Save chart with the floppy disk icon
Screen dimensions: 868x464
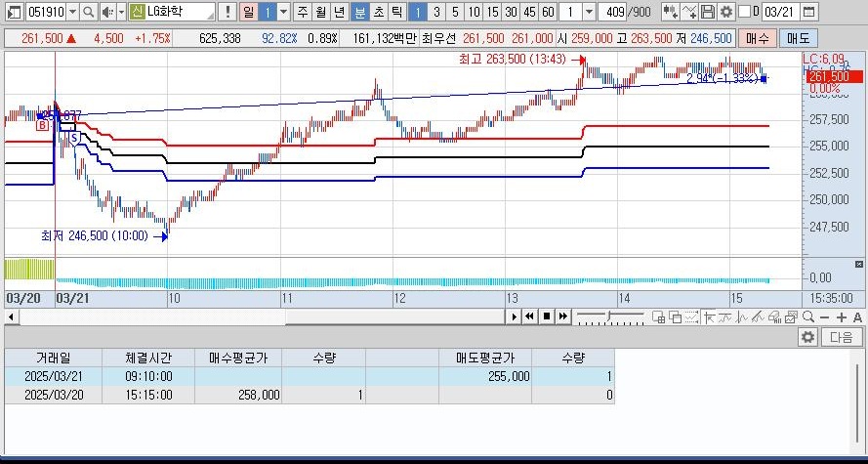click(708, 12)
